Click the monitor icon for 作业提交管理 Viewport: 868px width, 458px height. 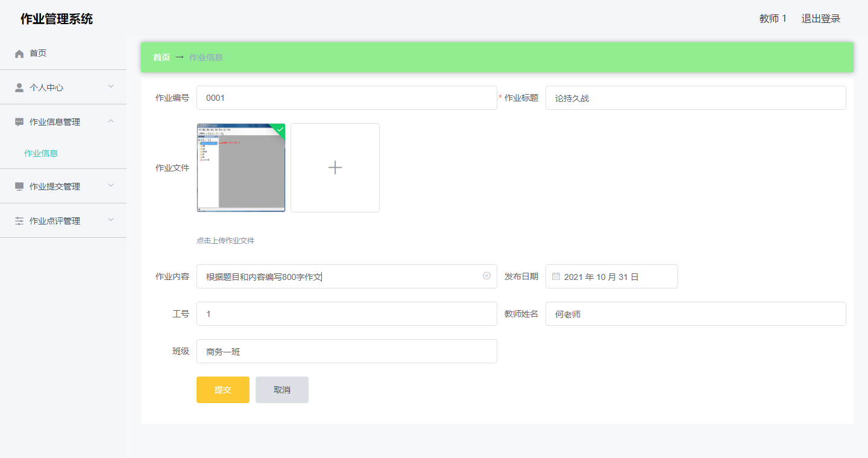tap(19, 186)
